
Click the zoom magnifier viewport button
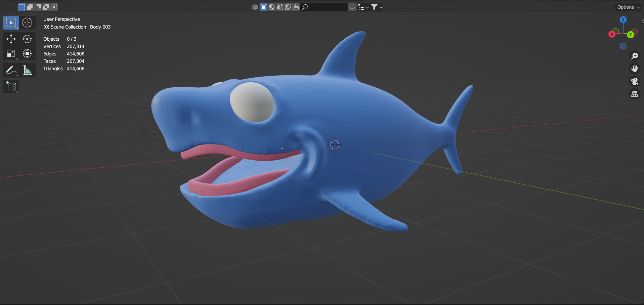[634, 56]
